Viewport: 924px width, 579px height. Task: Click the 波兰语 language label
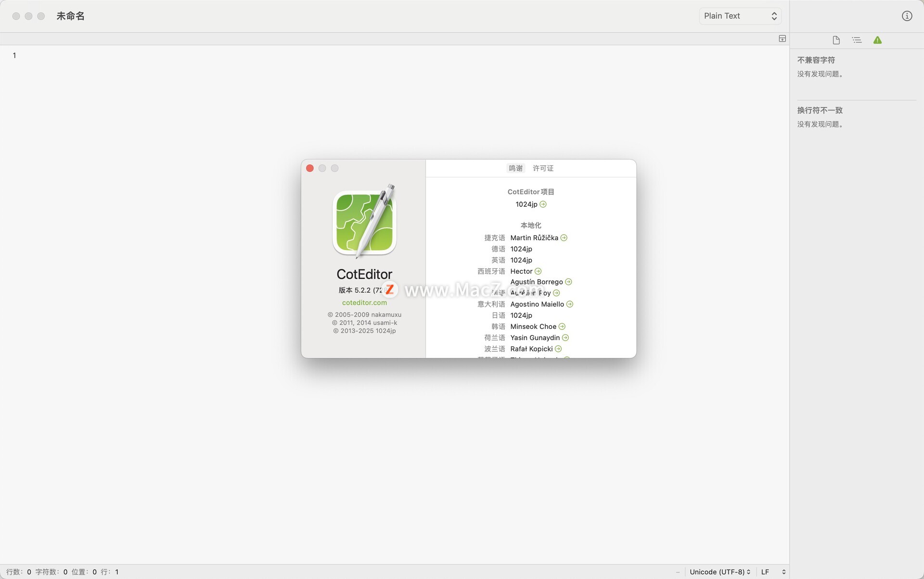coord(494,349)
